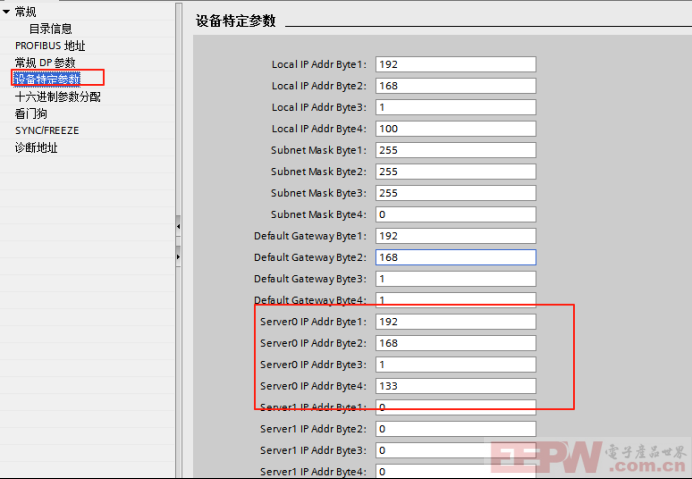Image resolution: width=692 pixels, height=479 pixels.
Task: Click the Local IP Addr Byte1 field
Action: click(456, 64)
